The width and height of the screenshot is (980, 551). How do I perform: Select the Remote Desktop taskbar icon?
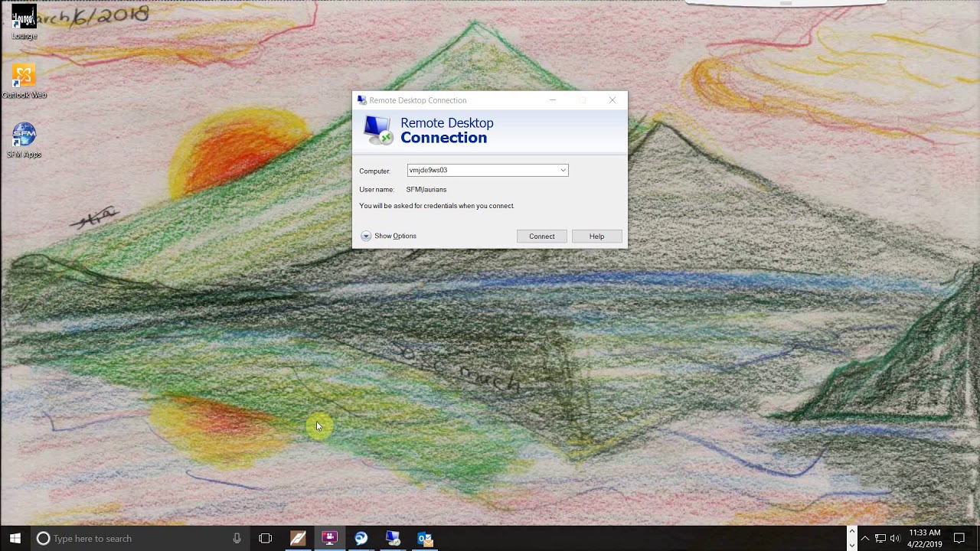pos(393,538)
